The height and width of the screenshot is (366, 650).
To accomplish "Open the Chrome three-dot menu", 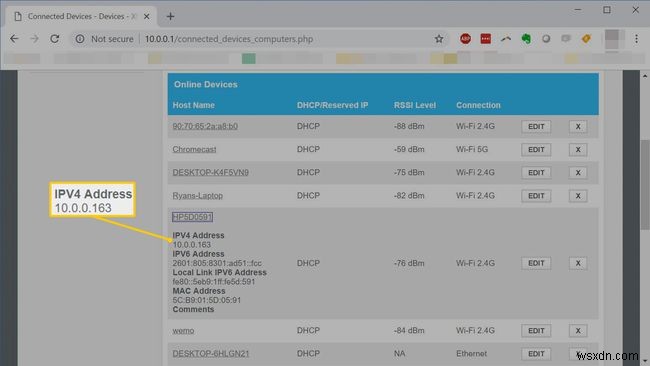I will (636, 39).
